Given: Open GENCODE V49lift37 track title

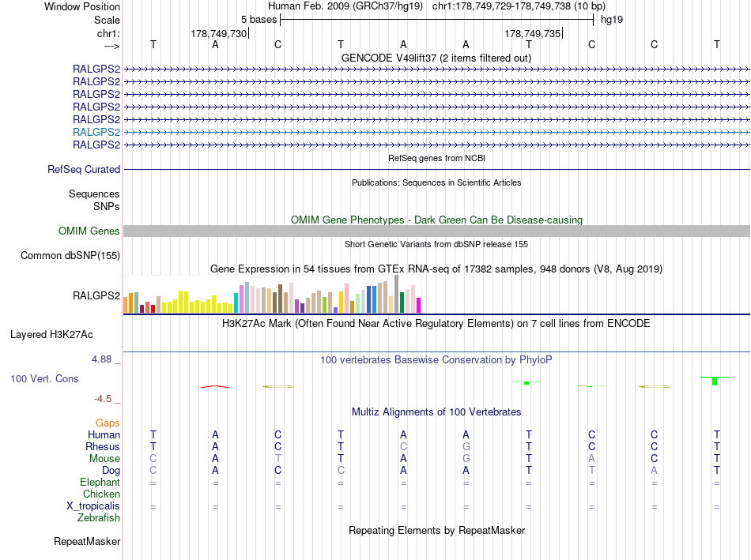Looking at the screenshot, I should 436,58.
